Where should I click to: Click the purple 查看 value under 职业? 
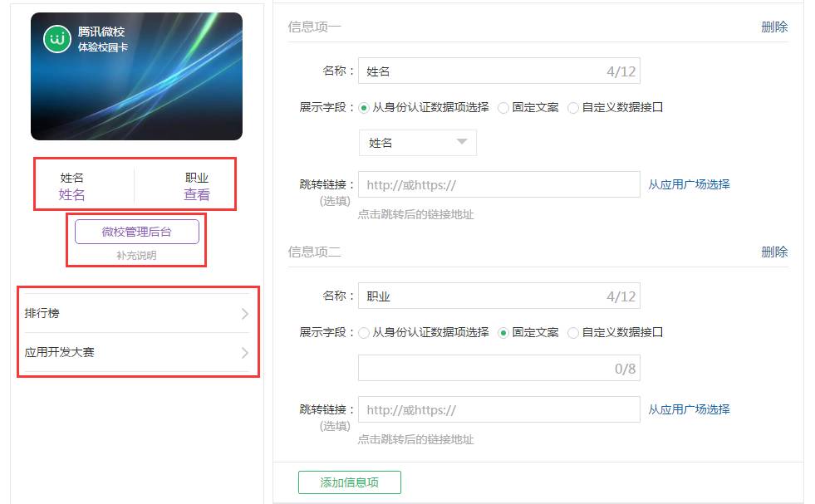(197, 195)
